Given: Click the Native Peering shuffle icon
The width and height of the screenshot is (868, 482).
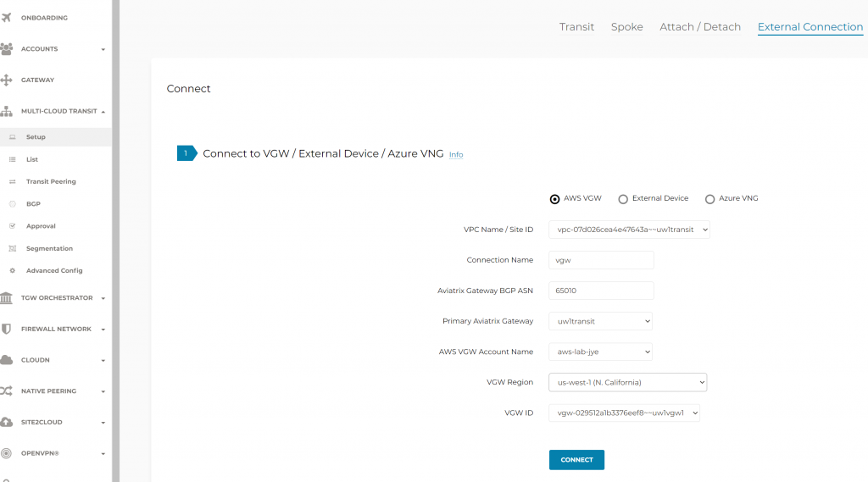Looking at the screenshot, I should point(6,391).
